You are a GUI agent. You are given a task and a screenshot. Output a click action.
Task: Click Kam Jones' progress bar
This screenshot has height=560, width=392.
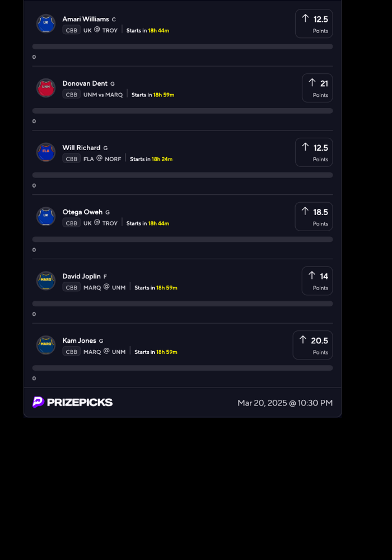click(x=183, y=368)
